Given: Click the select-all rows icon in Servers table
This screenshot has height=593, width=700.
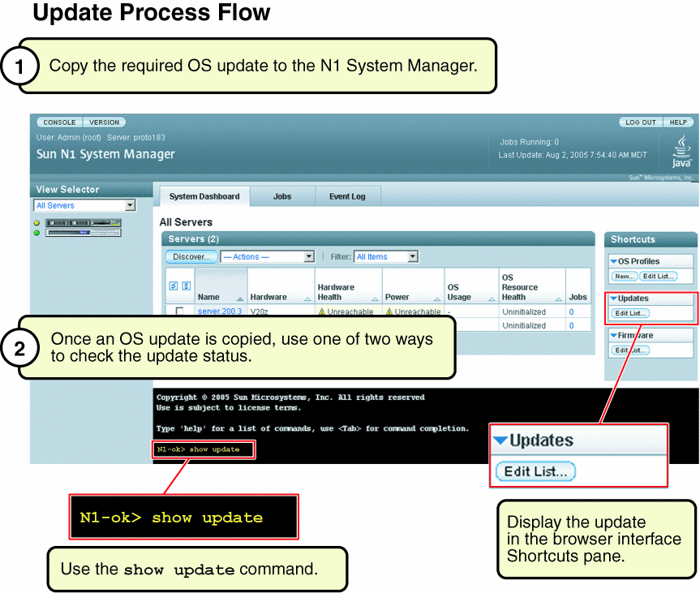Looking at the screenshot, I should [174, 286].
